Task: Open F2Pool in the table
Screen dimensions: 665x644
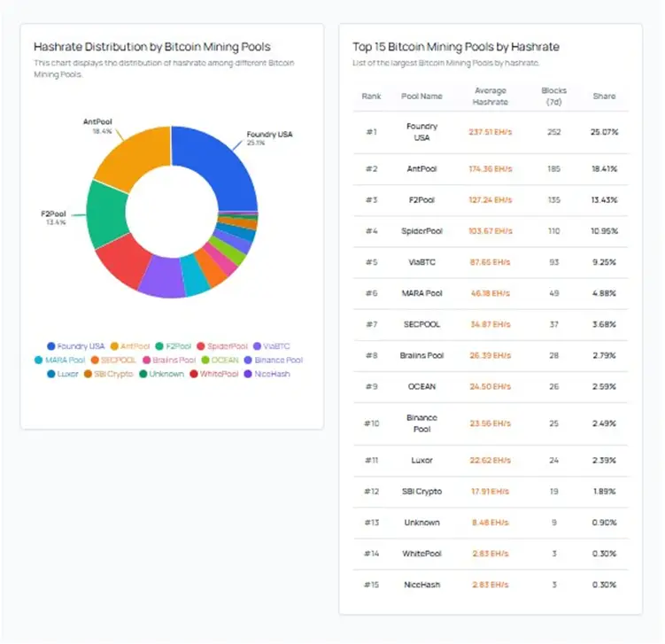Action: (422, 200)
